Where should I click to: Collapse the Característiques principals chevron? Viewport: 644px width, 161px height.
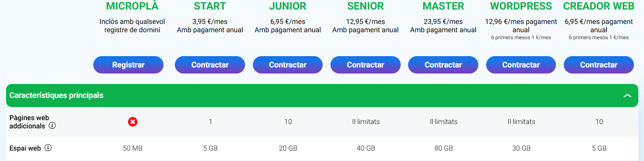tap(627, 96)
